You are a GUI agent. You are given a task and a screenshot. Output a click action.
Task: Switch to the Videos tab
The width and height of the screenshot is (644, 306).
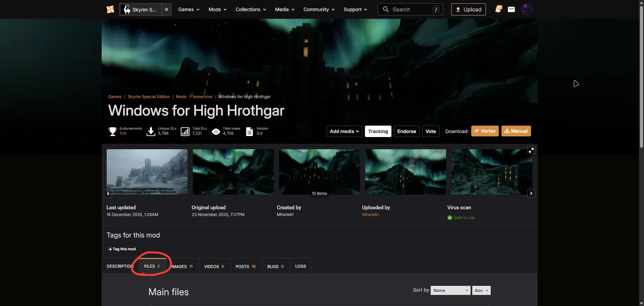click(214, 266)
